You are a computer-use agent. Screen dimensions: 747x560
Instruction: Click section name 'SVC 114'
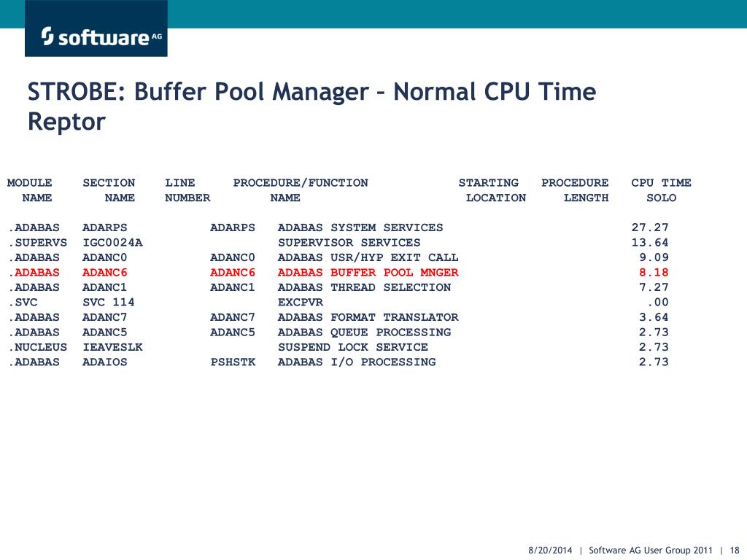coord(109,303)
